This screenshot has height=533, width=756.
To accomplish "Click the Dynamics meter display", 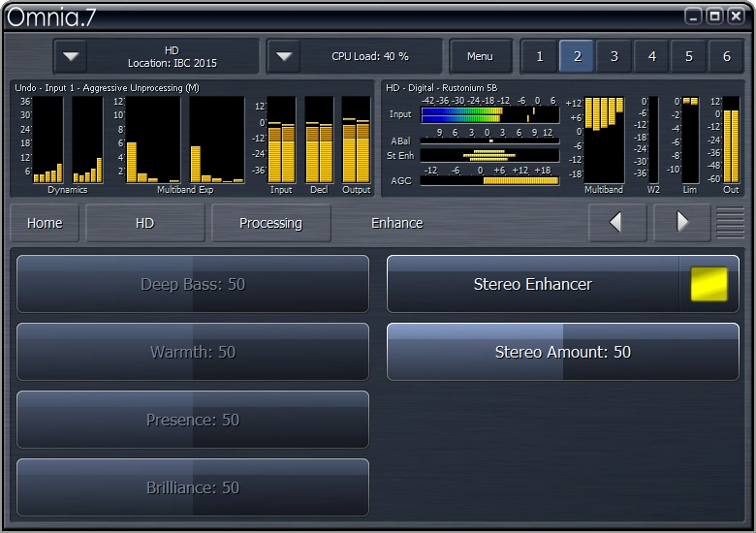I will [68, 140].
